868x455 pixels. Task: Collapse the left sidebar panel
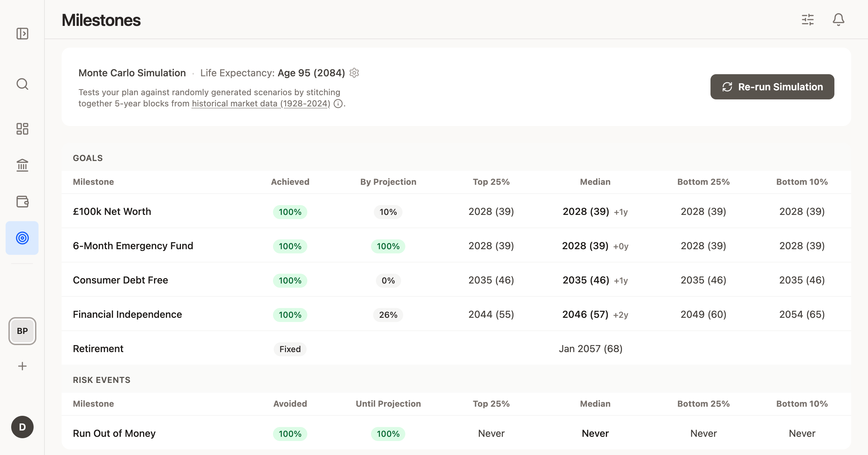click(x=22, y=34)
